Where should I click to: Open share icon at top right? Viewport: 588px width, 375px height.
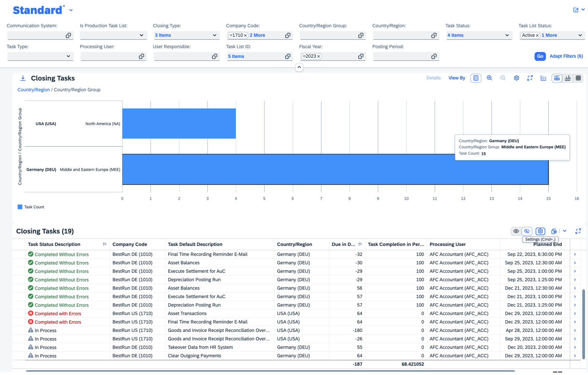576,10
